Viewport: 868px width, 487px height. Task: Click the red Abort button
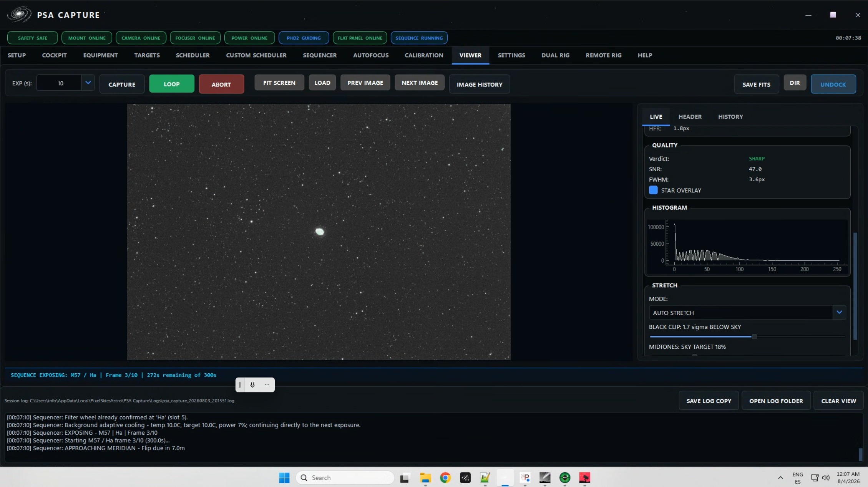point(221,84)
